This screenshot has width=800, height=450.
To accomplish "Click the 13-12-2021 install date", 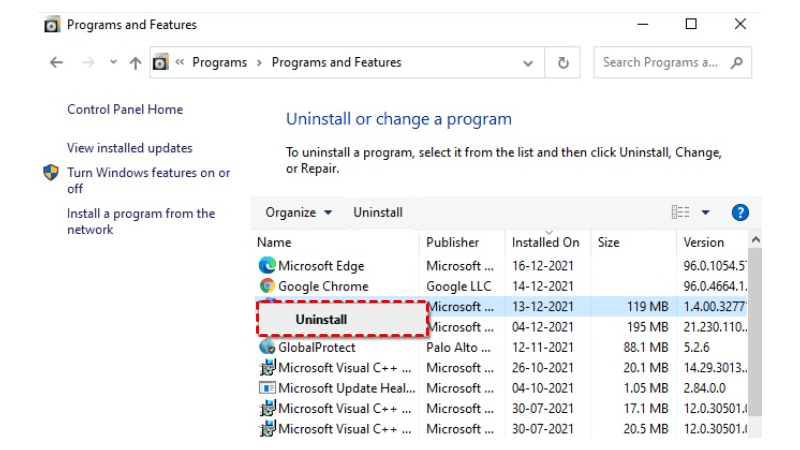I will (542, 307).
